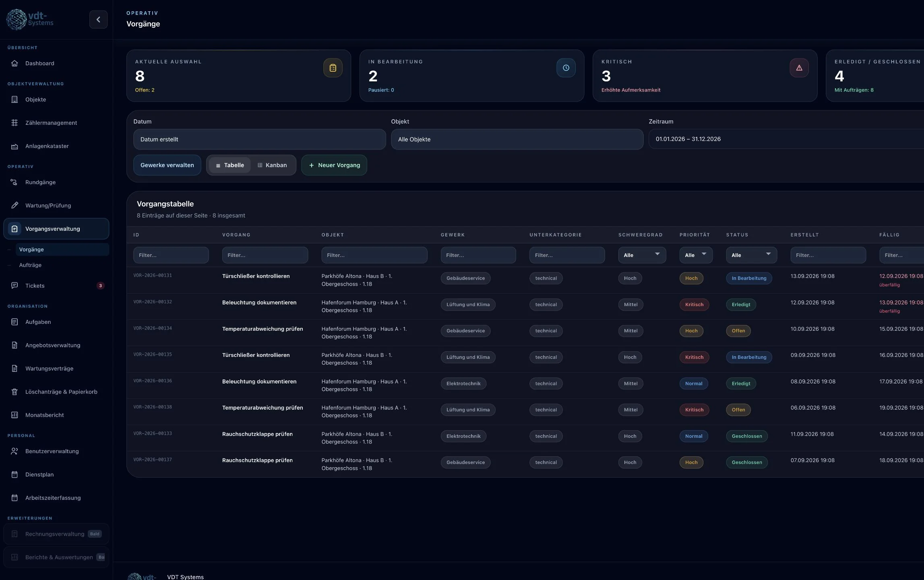Click the Löschanträge & Papierkorb trash icon
Image resolution: width=924 pixels, height=580 pixels.
[14, 392]
